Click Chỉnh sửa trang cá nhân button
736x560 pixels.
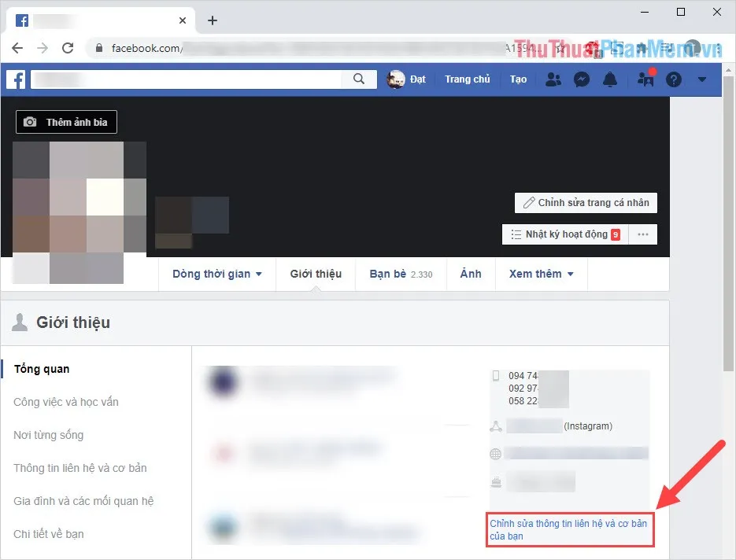pos(586,203)
